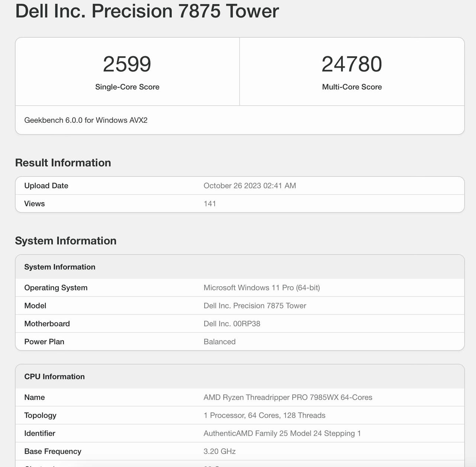Select the AuthenticAMD Family 25 identifier value
The height and width of the screenshot is (467, 476).
pos(282,434)
